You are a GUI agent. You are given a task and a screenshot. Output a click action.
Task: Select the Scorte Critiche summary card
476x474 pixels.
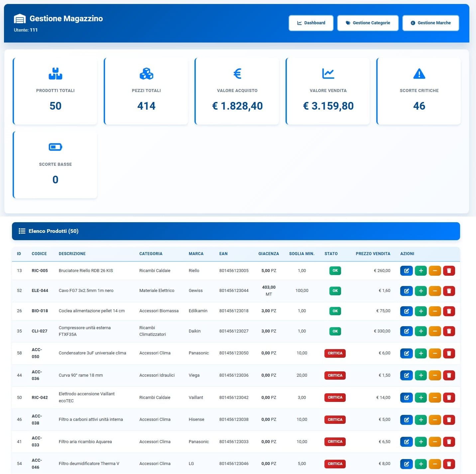[419, 91]
